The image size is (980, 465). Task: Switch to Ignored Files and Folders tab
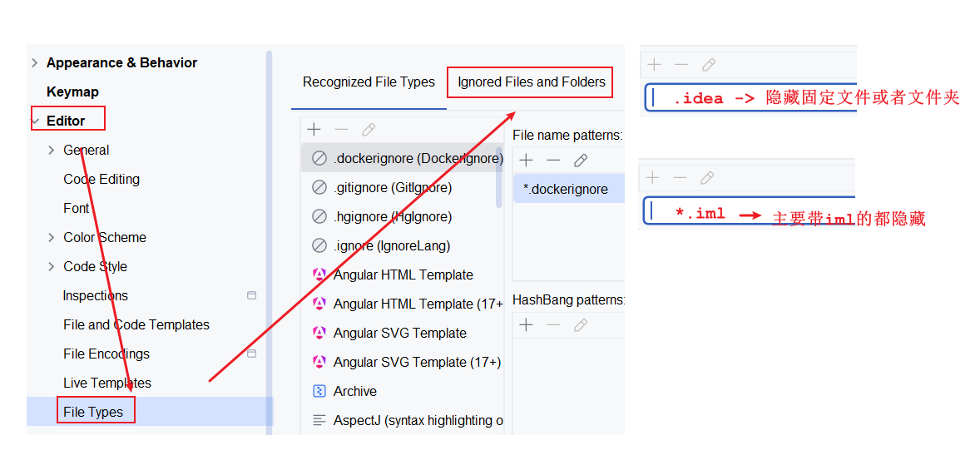pyautogui.click(x=532, y=82)
